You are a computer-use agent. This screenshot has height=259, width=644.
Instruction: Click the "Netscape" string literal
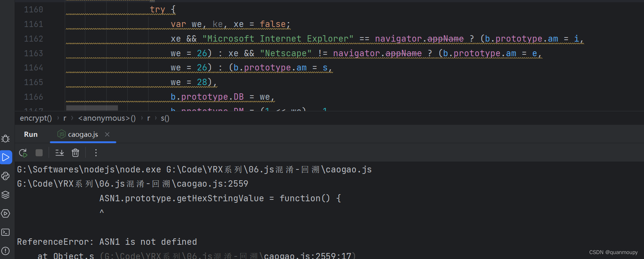pyautogui.click(x=286, y=53)
